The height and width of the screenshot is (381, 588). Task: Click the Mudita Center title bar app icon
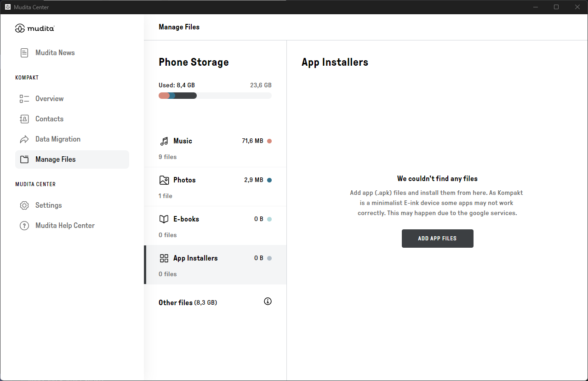[x=7, y=7]
